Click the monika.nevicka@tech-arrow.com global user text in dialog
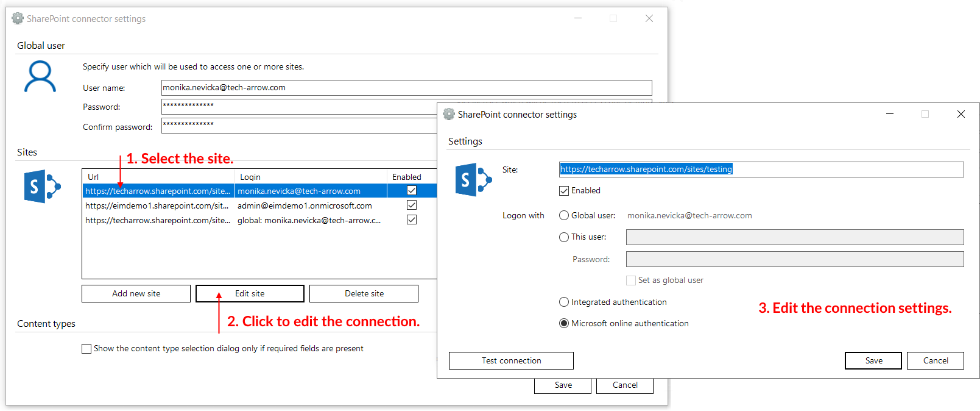 coord(689,215)
